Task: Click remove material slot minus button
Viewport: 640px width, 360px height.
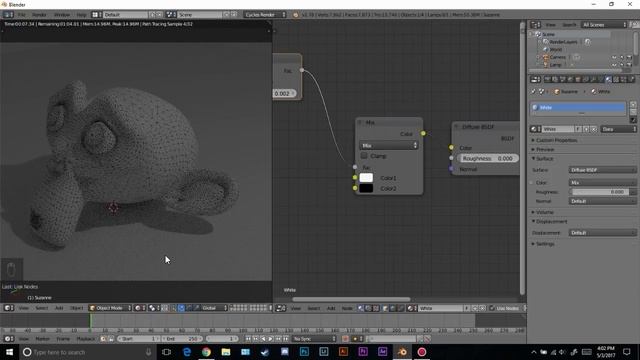Action: click(633, 112)
